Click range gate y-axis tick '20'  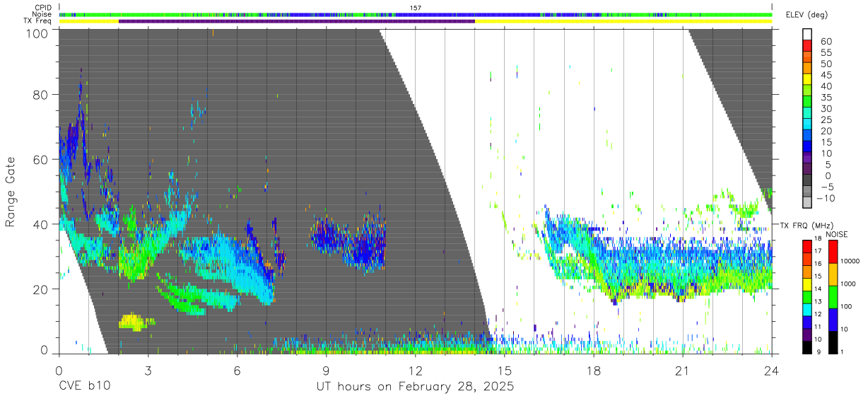point(41,289)
